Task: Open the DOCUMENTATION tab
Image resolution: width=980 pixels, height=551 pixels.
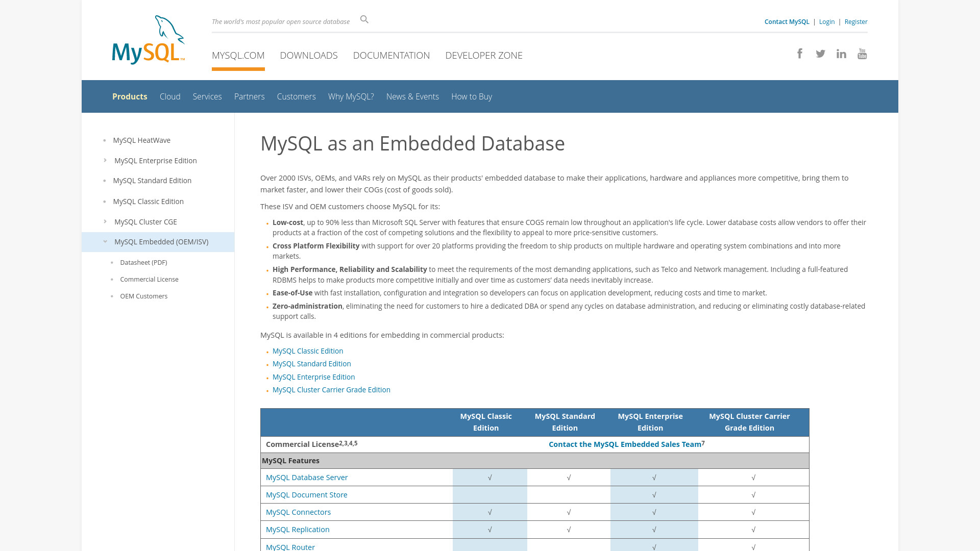Action: coord(391,55)
